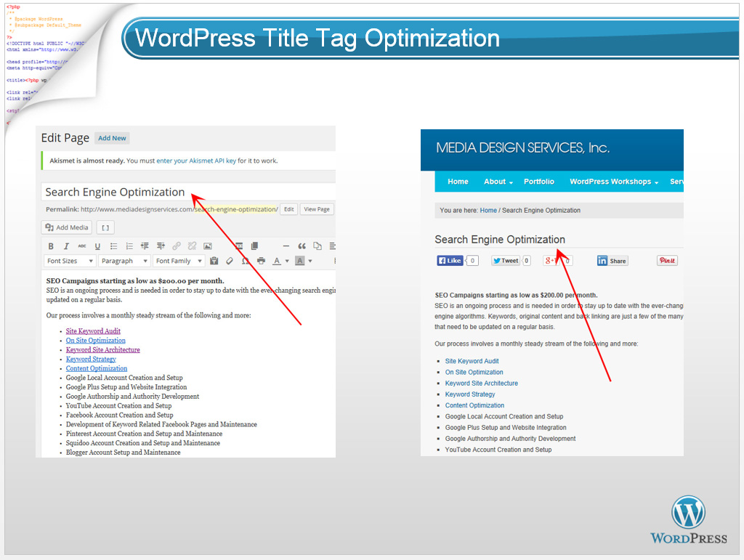This screenshot has height=560, width=744.
Task: Click 'YouTube Account Creation and Setup' on live page
Action: [498, 450]
